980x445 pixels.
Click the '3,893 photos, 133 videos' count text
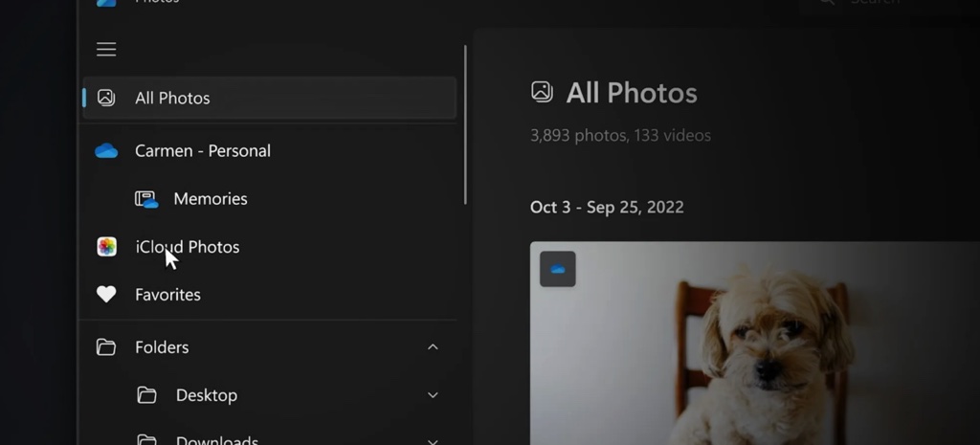[620, 136]
